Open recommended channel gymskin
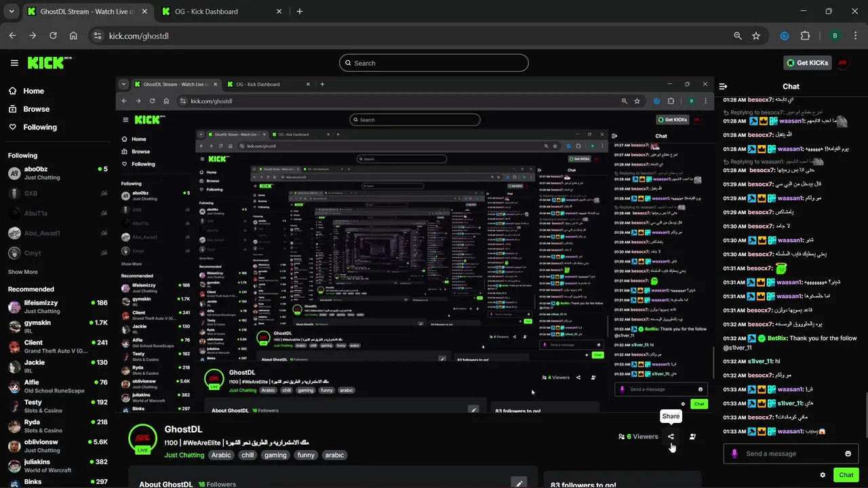Screen dimensions: 868x488 57,327
